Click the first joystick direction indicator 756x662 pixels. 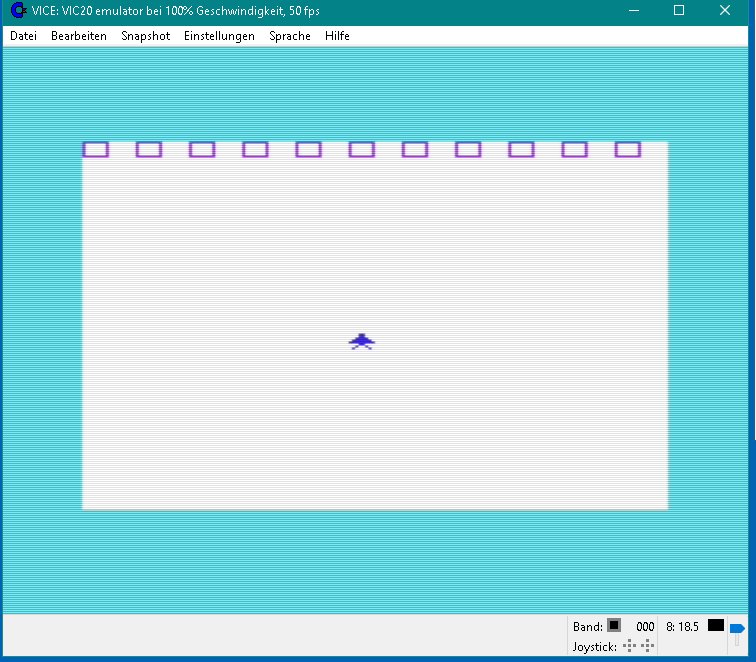coord(629,646)
